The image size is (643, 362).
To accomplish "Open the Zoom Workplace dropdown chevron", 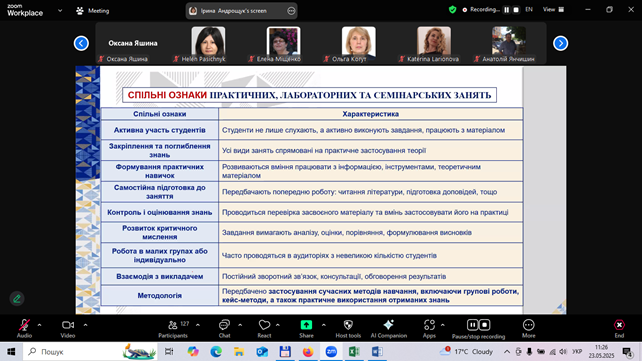I will click(x=60, y=11).
